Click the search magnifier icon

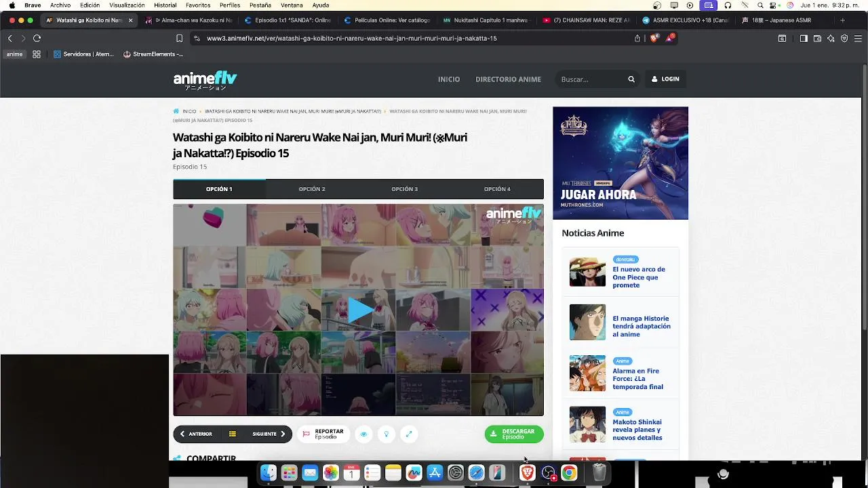click(x=631, y=79)
